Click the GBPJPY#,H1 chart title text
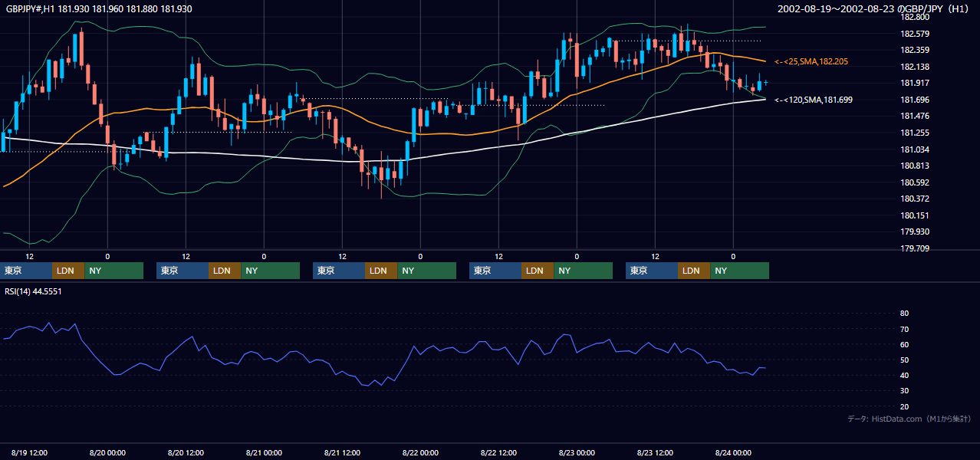Image resolution: width=980 pixels, height=460 pixels. coord(99,8)
